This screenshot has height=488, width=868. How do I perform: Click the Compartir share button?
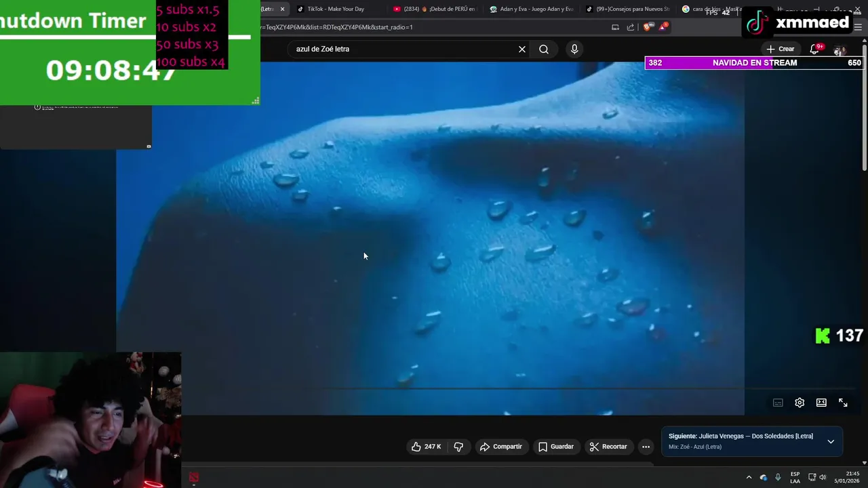click(x=500, y=447)
